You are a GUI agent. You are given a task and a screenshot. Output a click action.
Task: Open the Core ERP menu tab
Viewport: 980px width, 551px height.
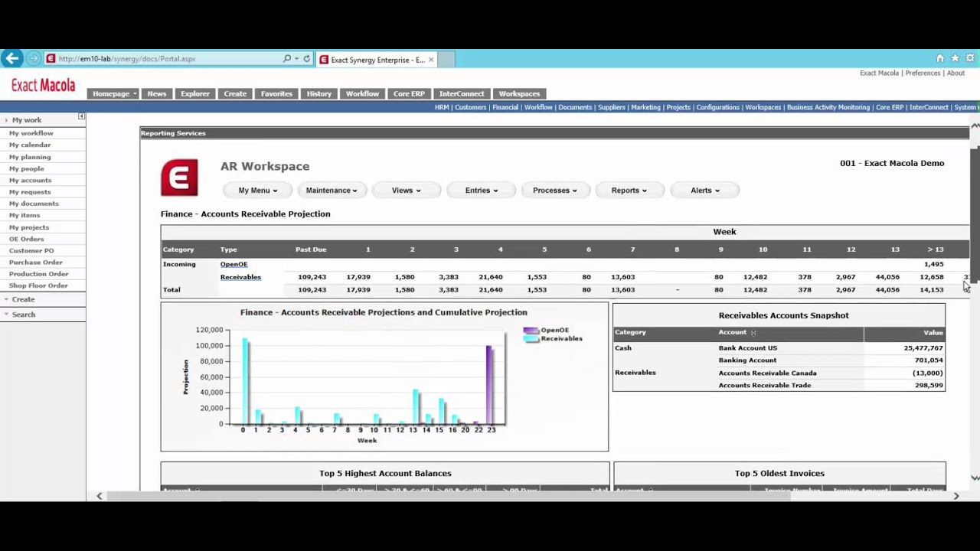click(x=409, y=93)
